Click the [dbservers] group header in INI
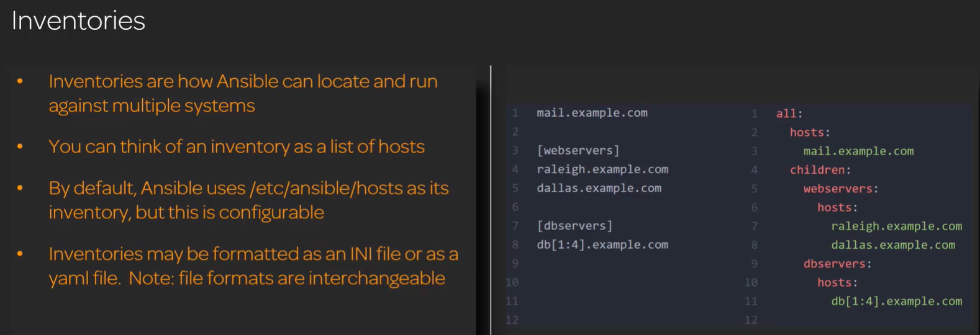The height and width of the screenshot is (335, 980). pyautogui.click(x=574, y=226)
